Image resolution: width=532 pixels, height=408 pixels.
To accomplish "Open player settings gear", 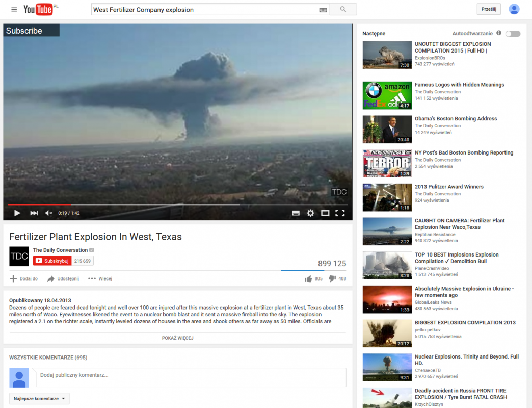I will point(310,213).
